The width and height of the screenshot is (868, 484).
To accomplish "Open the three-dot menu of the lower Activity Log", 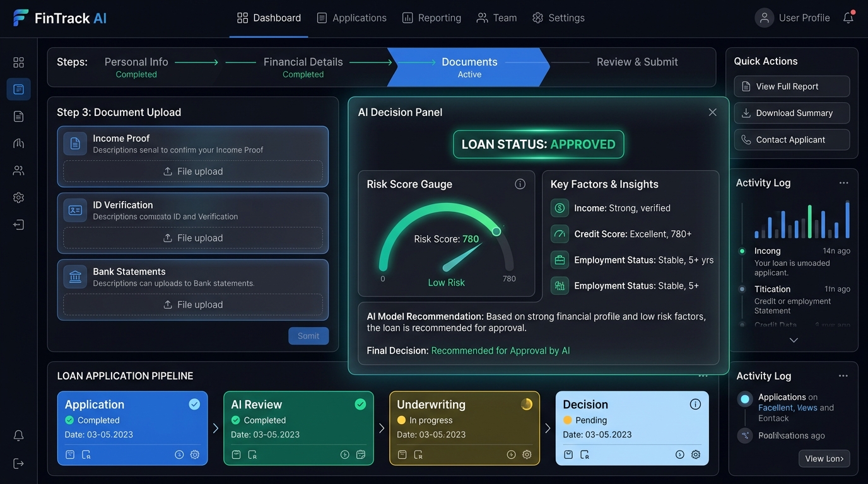I will coord(843,376).
